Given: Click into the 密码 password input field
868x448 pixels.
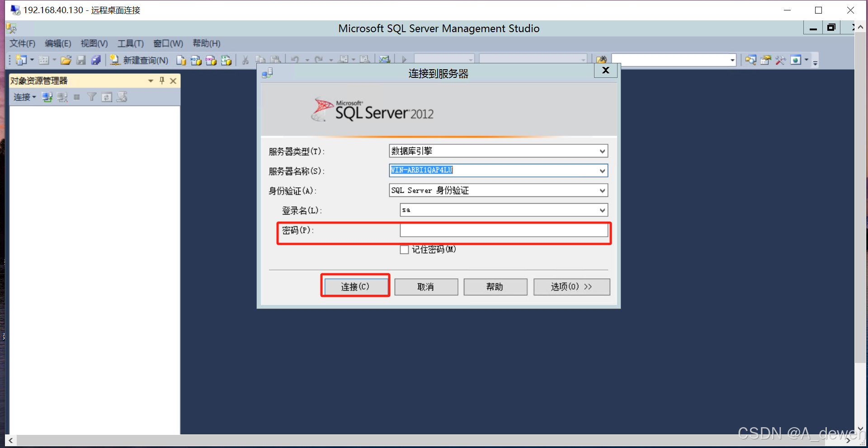Looking at the screenshot, I should (504, 230).
